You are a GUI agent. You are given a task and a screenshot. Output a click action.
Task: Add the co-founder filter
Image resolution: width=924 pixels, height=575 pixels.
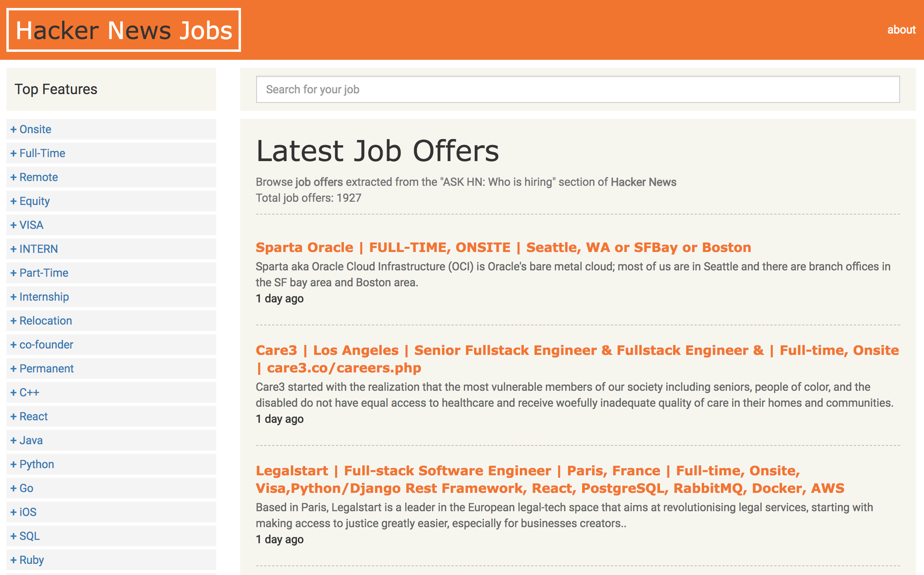111,345
